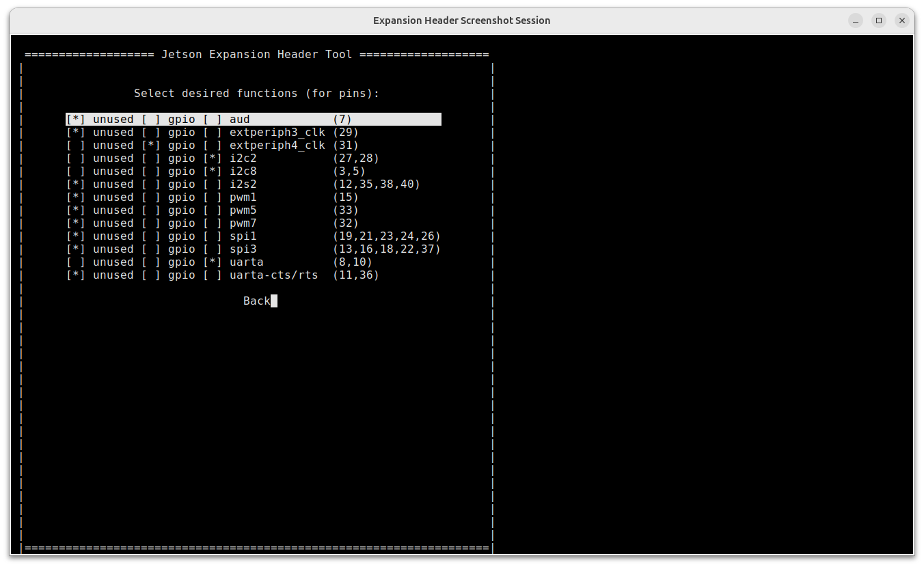The image size is (924, 567).
Task: Click the pin number "(7)" for aud
Action: click(342, 120)
